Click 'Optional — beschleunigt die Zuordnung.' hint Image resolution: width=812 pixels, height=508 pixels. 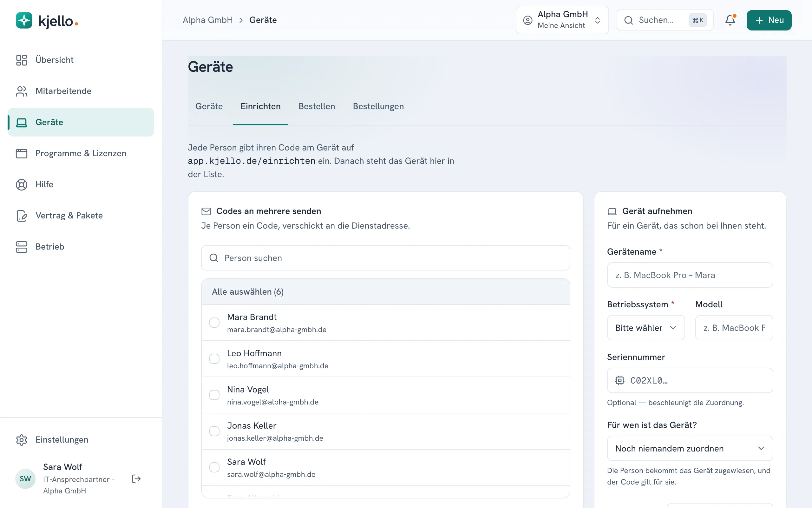(x=675, y=403)
